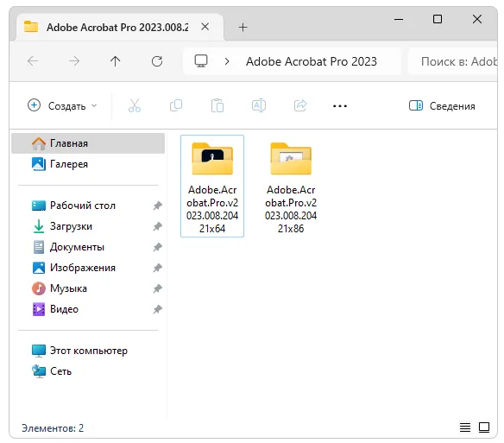
Task: Open Музыка in the sidebar
Action: [88, 288]
